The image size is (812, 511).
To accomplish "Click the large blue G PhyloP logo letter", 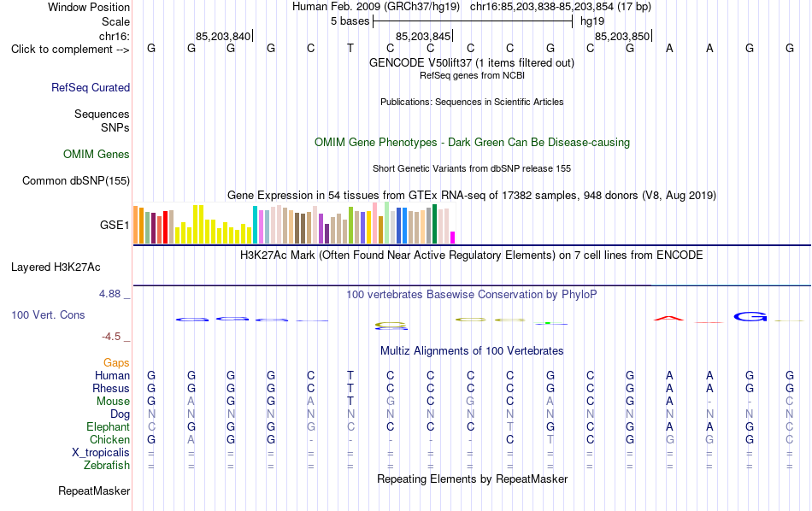I will pyautogui.click(x=750, y=316).
